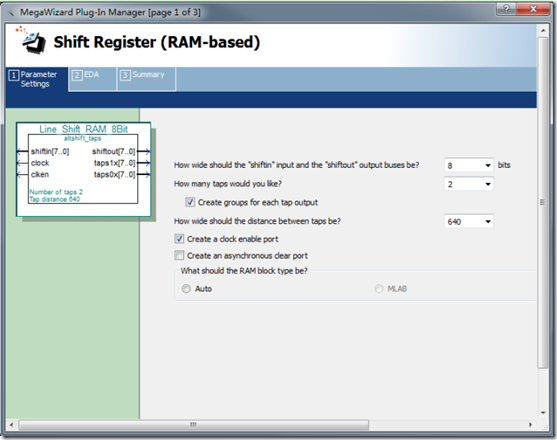The width and height of the screenshot is (557, 440).
Task: Toggle Create groups for each tap output
Action: point(190,202)
